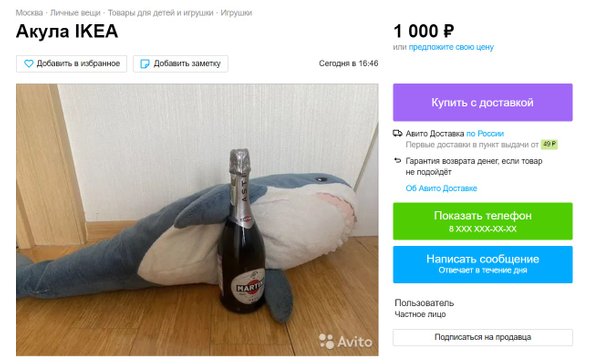Click предложите свою цену link

[451, 47]
